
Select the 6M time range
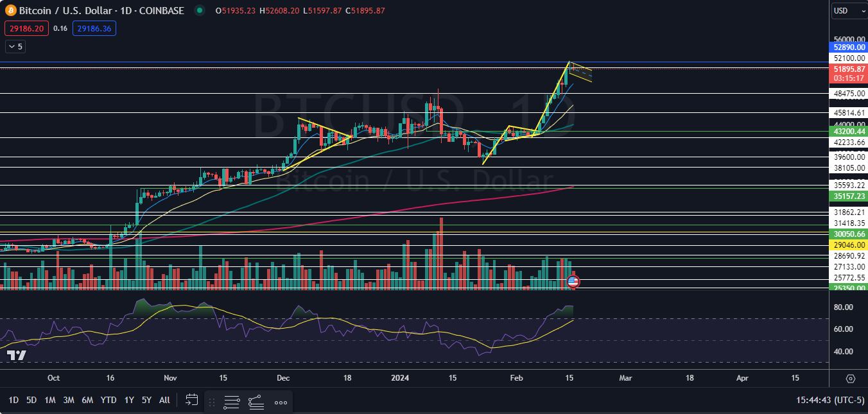tap(87, 400)
